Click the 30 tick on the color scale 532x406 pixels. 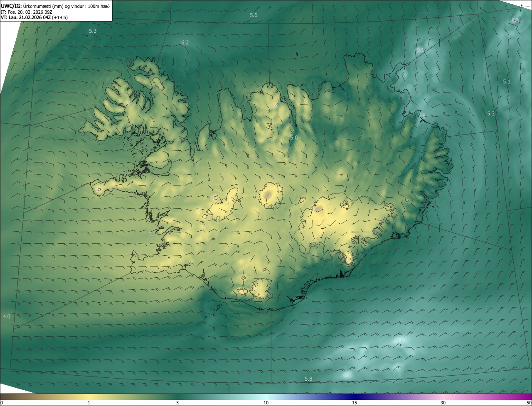coord(443,403)
